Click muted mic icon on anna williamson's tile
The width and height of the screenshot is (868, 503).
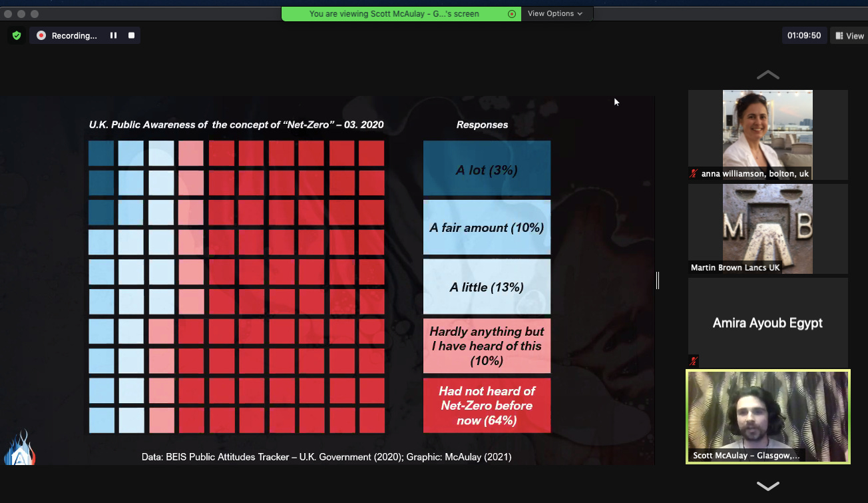coord(694,173)
